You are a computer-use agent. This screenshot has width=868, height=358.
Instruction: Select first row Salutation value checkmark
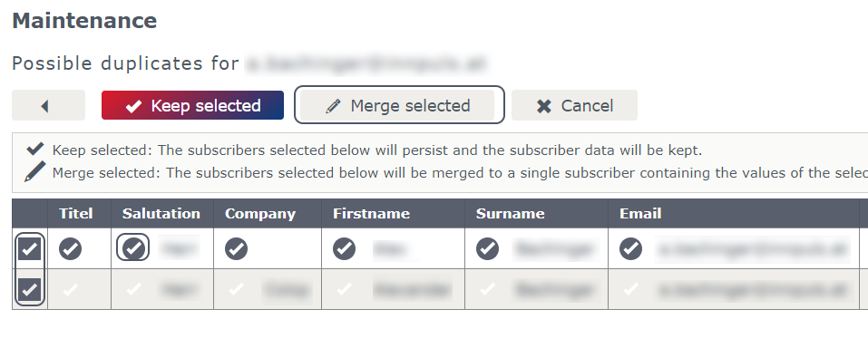click(133, 249)
